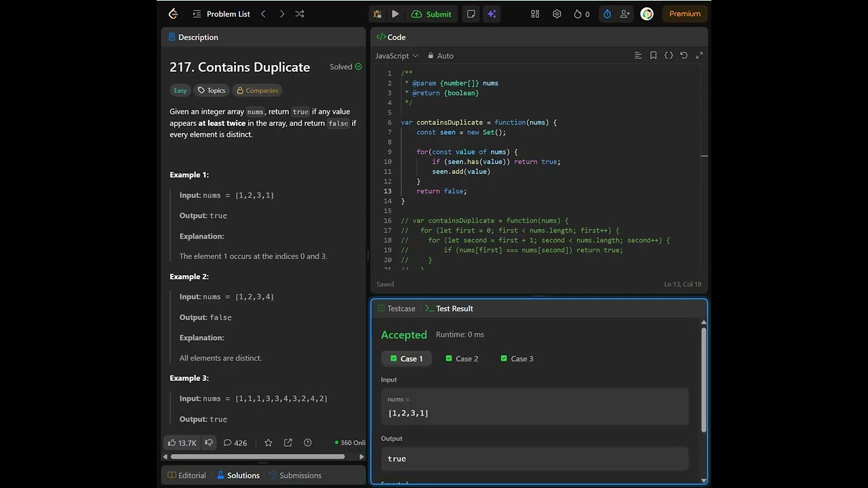
Task: Click the shuffle random problem icon
Action: click(300, 14)
